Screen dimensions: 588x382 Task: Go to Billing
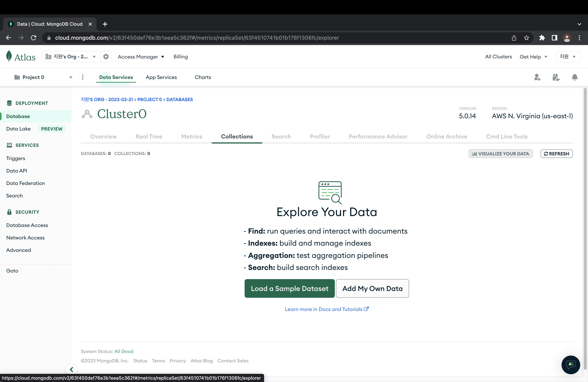point(181,57)
